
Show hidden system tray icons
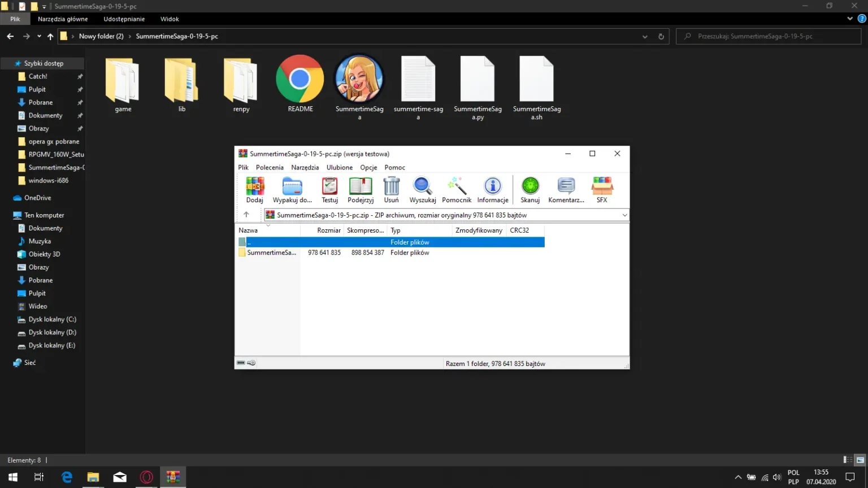(738, 477)
